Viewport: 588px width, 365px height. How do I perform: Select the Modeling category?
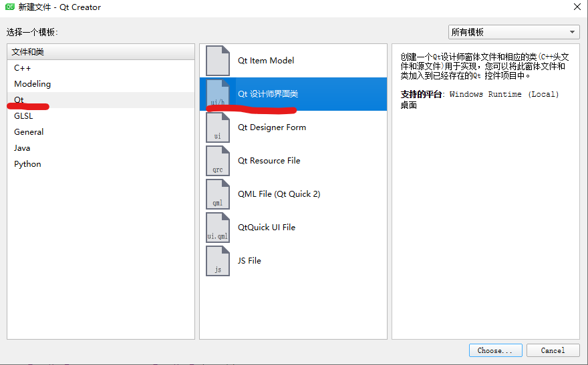[x=101, y=84]
